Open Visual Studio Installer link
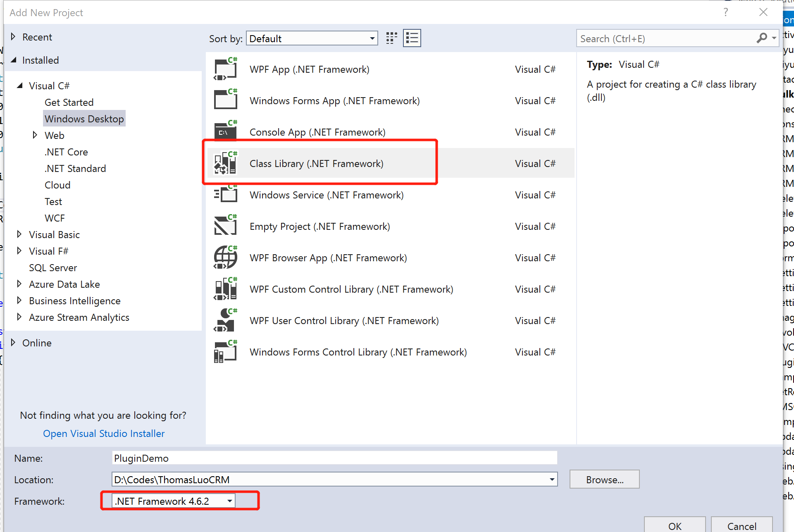794x532 pixels. click(x=104, y=433)
